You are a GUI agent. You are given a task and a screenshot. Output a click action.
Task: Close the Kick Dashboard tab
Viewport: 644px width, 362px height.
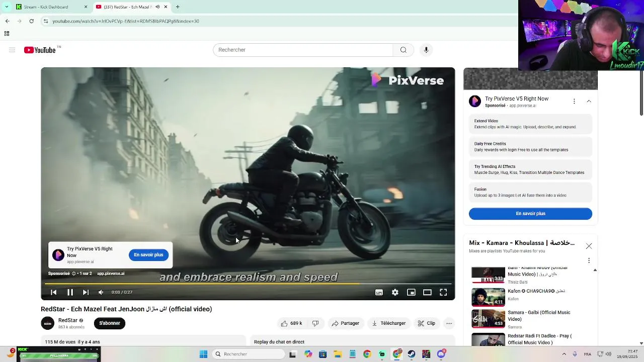click(86, 7)
